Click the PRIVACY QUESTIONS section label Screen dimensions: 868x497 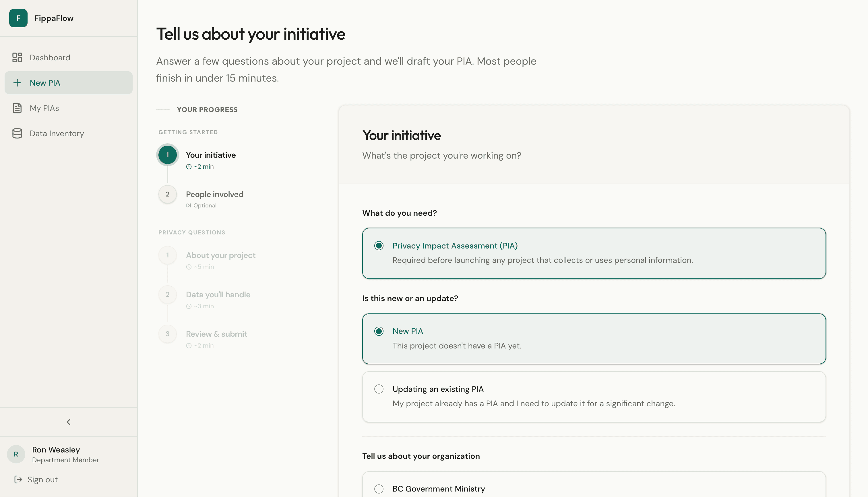[192, 232]
